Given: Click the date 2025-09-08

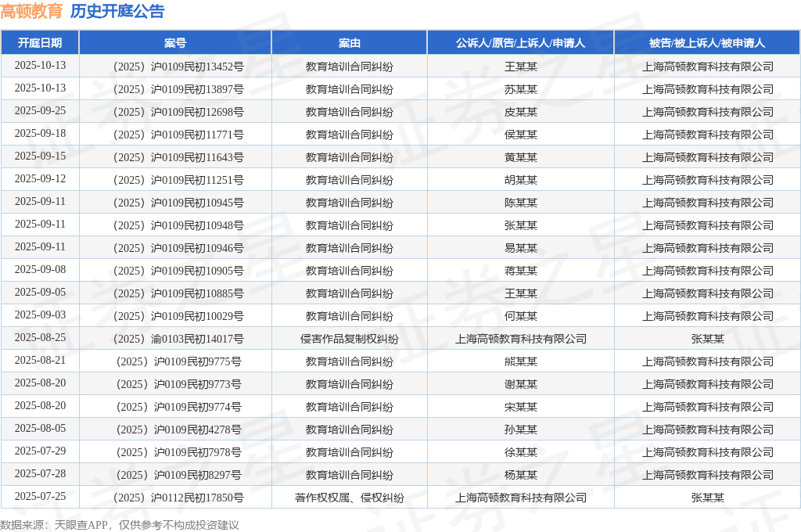Looking at the screenshot, I should (x=41, y=269).
